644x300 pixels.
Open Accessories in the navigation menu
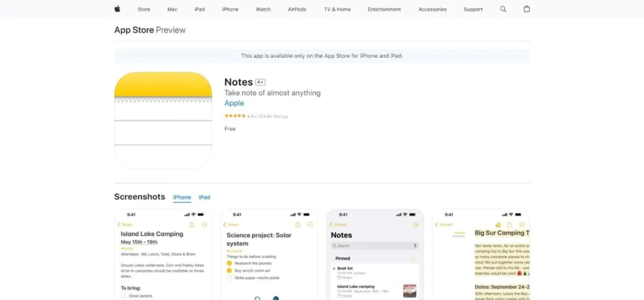[433, 9]
